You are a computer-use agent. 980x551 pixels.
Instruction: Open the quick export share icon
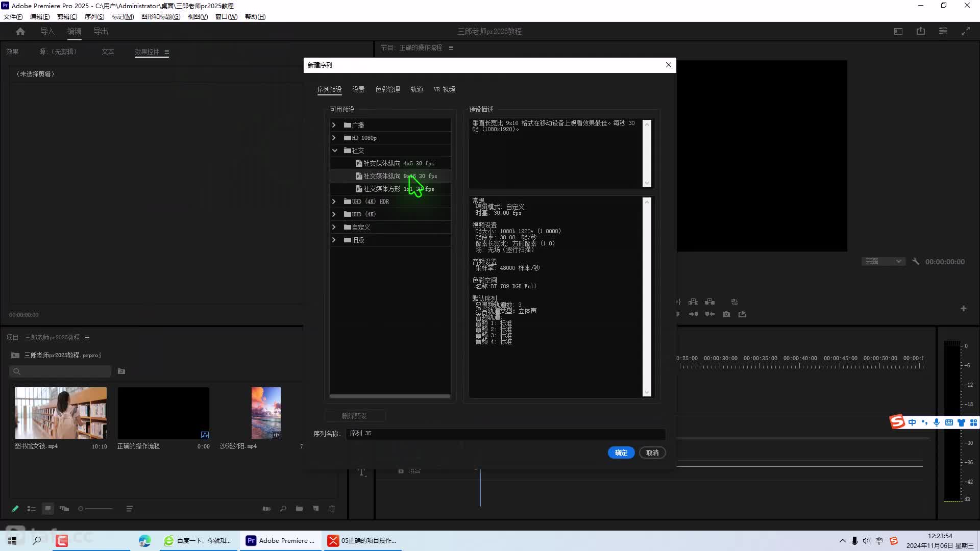[921, 31]
